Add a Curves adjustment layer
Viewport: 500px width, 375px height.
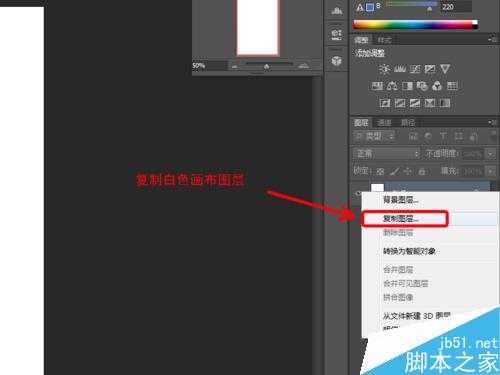(x=415, y=69)
